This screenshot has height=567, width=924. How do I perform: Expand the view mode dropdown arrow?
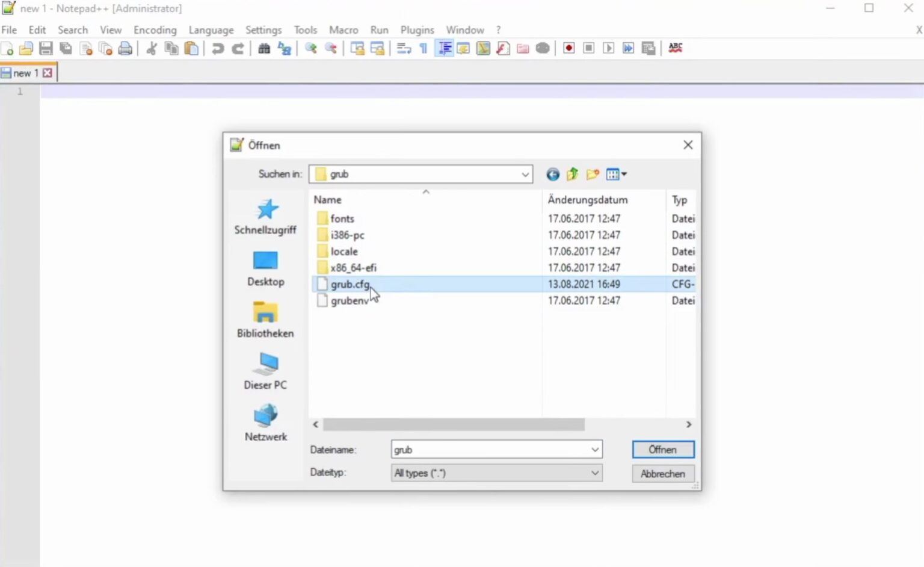(x=623, y=174)
